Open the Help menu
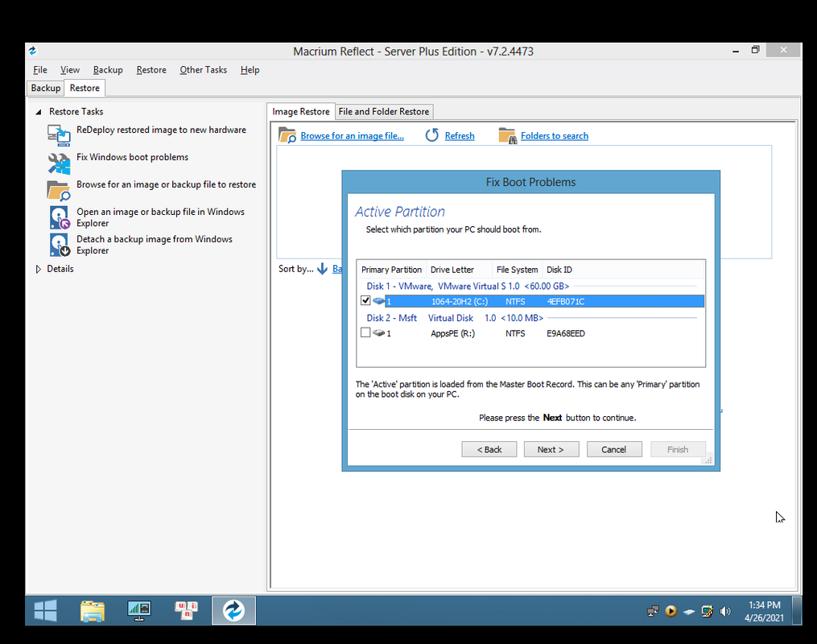This screenshot has height=644, width=817. coord(250,70)
